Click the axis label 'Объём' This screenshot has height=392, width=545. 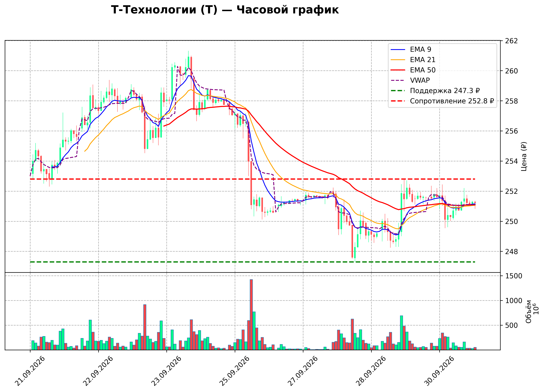click(x=529, y=312)
